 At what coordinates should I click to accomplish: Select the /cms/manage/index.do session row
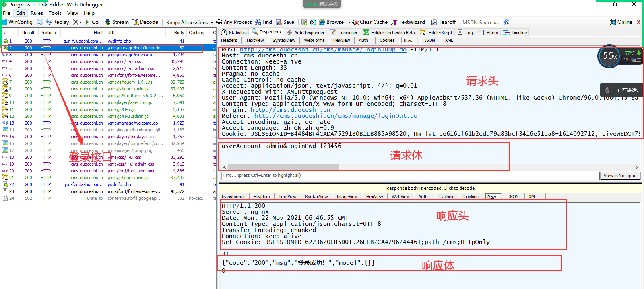point(108,55)
